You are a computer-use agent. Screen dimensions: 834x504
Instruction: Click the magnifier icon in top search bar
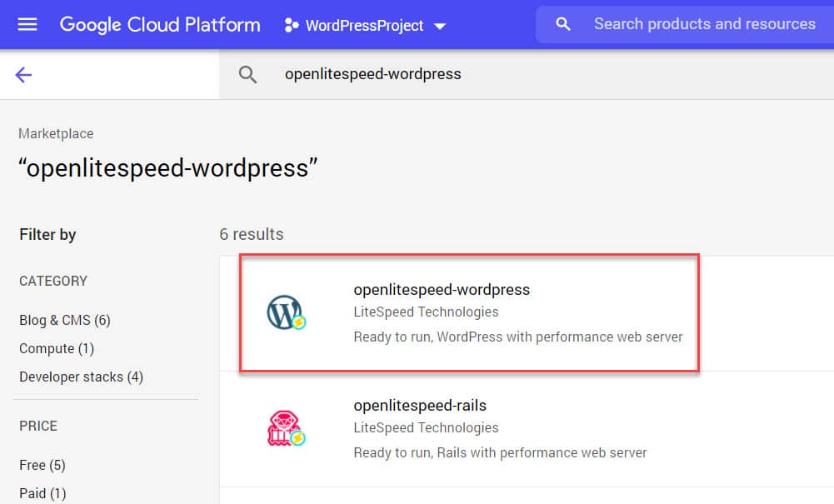point(562,24)
